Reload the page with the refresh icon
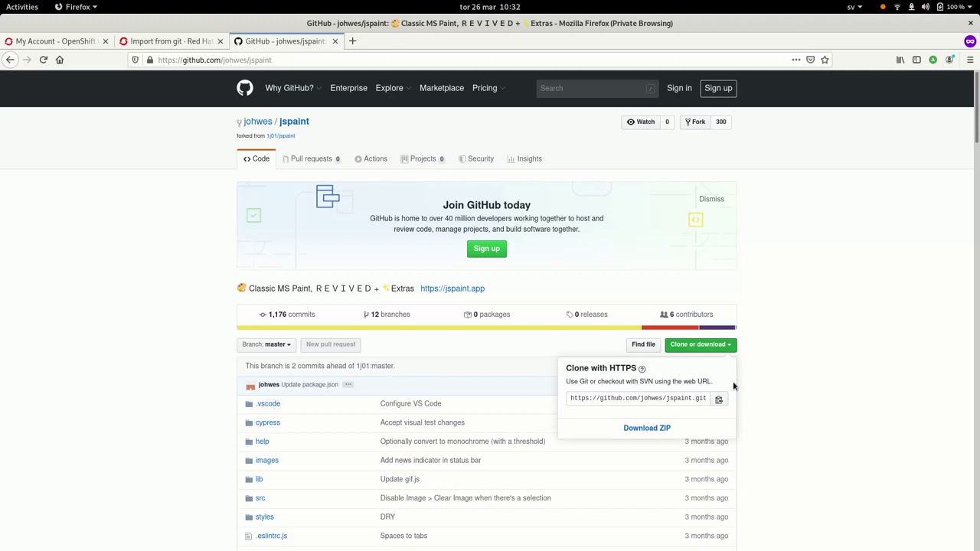The image size is (980, 551). pyautogui.click(x=44, y=60)
